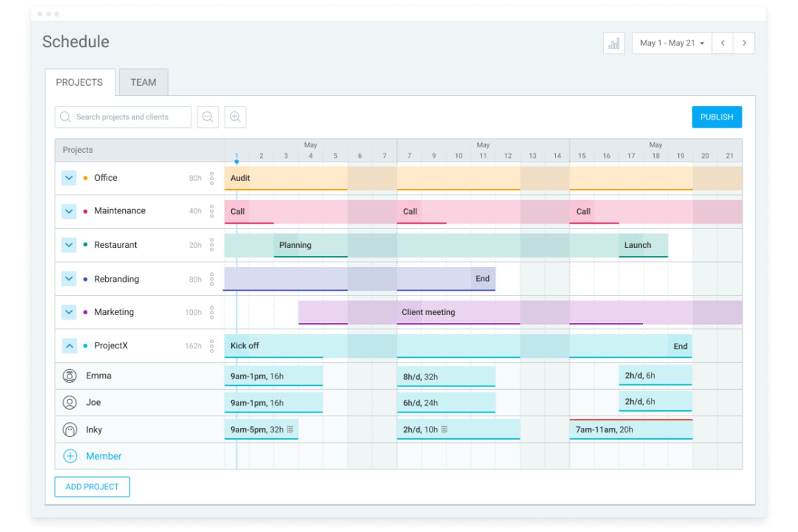
Task: Expand the Marketing project row
Action: [x=69, y=312]
